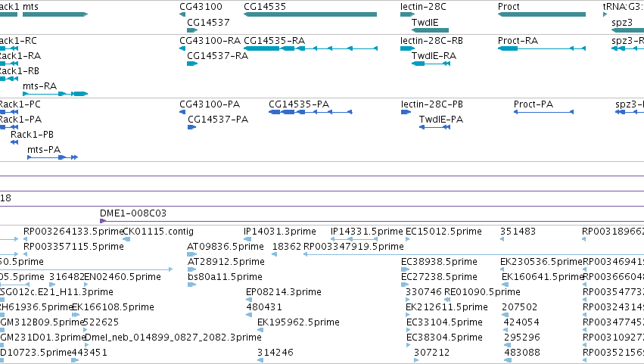This screenshot has width=644, height=364.
Task: Select the TwdlE-RA transcript label
Action: (x=434, y=56)
